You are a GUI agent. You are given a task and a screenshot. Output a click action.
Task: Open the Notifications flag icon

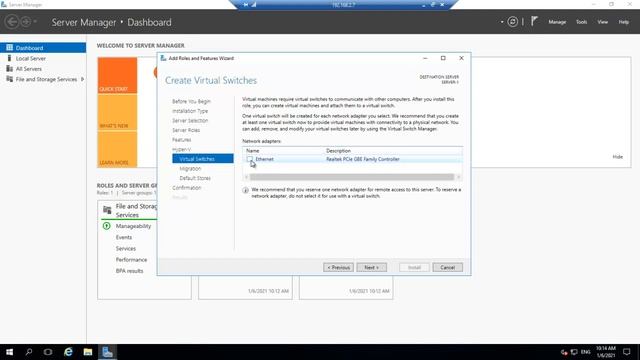[534, 21]
